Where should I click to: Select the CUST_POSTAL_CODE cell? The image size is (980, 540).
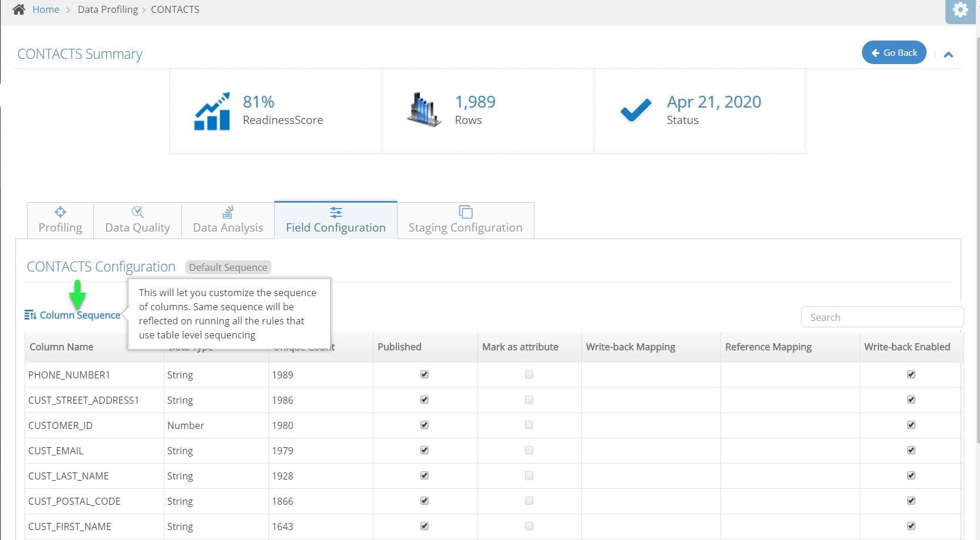(95, 501)
